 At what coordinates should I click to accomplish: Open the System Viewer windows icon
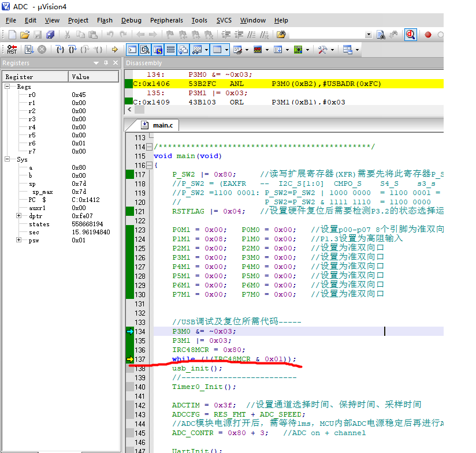point(298,50)
